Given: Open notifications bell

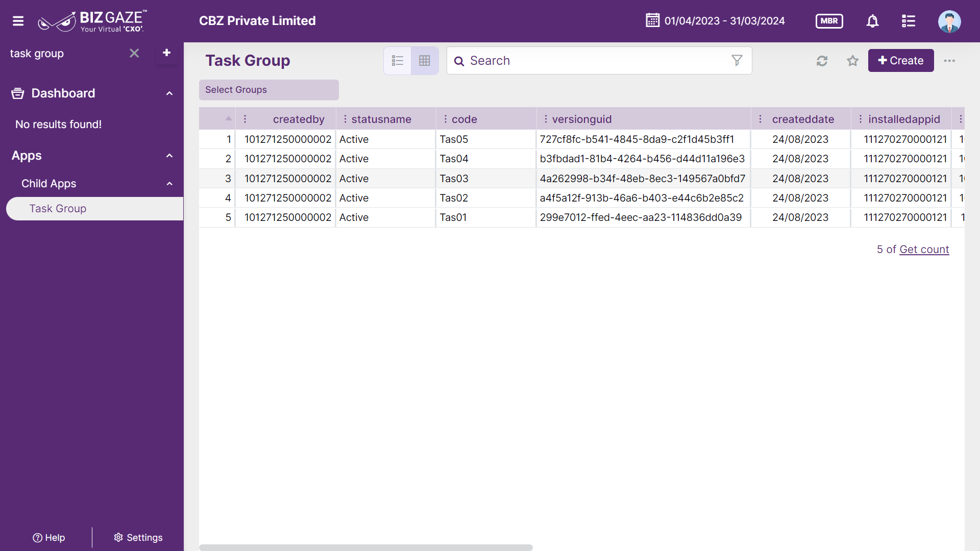Looking at the screenshot, I should [873, 21].
